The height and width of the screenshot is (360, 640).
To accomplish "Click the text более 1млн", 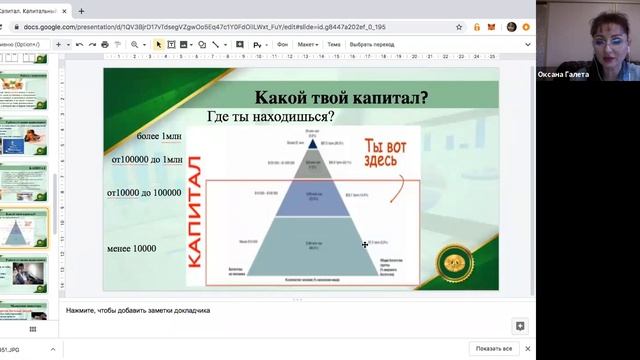I will (x=159, y=136).
